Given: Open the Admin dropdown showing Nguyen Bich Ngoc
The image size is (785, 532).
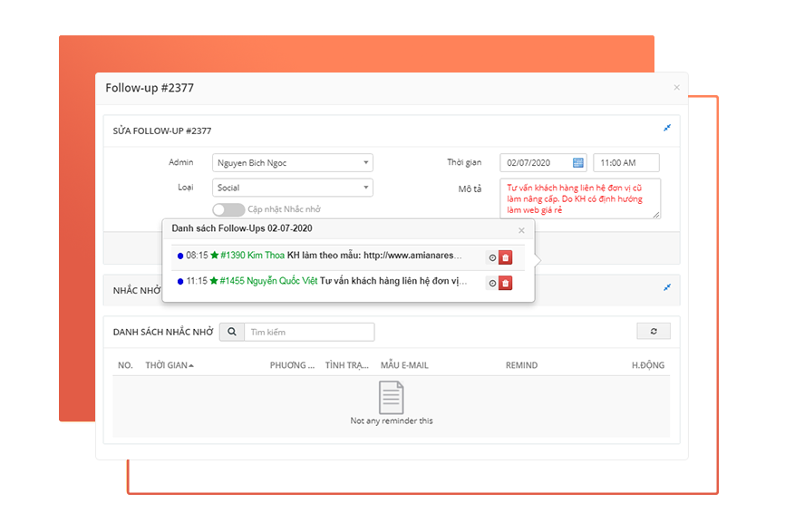Looking at the screenshot, I should (293, 163).
